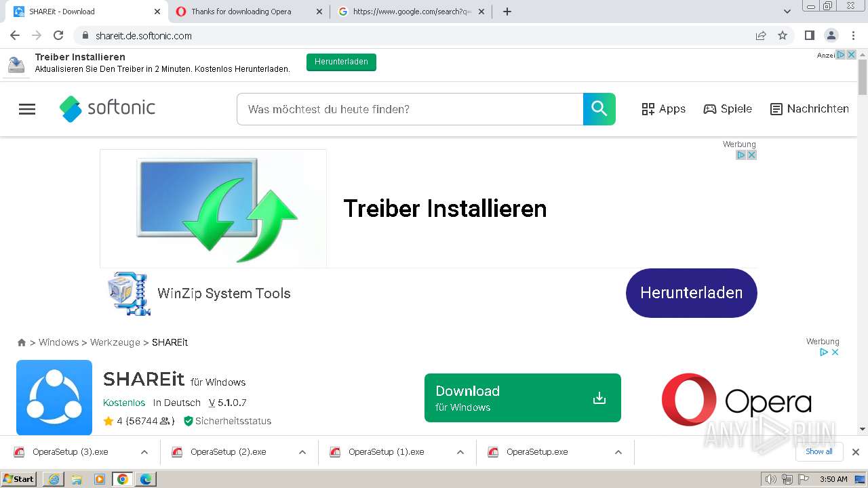Click the Sicherheitsstatus shield link

point(227,421)
